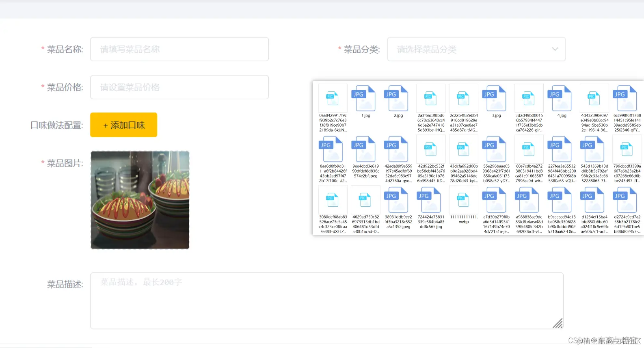Open the 菜品分类 category dropdown
The width and height of the screenshot is (644, 348).
point(476,49)
